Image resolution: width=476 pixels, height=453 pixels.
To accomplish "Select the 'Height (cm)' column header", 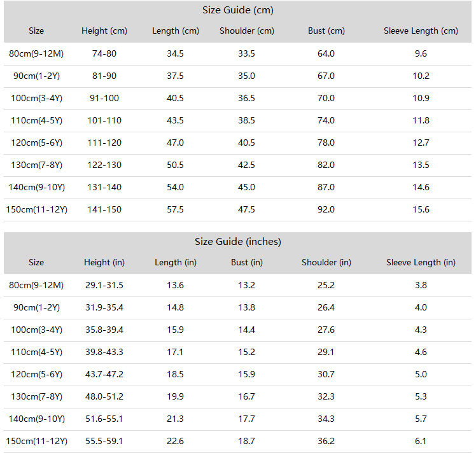I will (104, 31).
